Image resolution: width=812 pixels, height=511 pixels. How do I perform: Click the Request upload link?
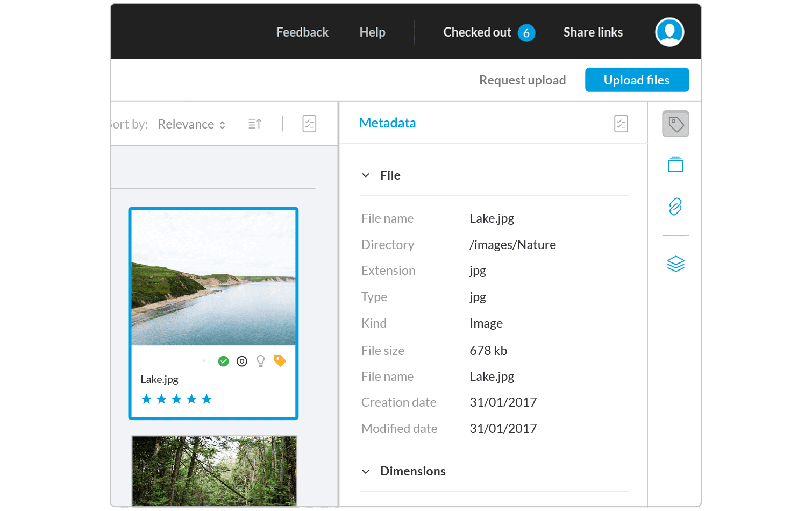[x=522, y=80]
